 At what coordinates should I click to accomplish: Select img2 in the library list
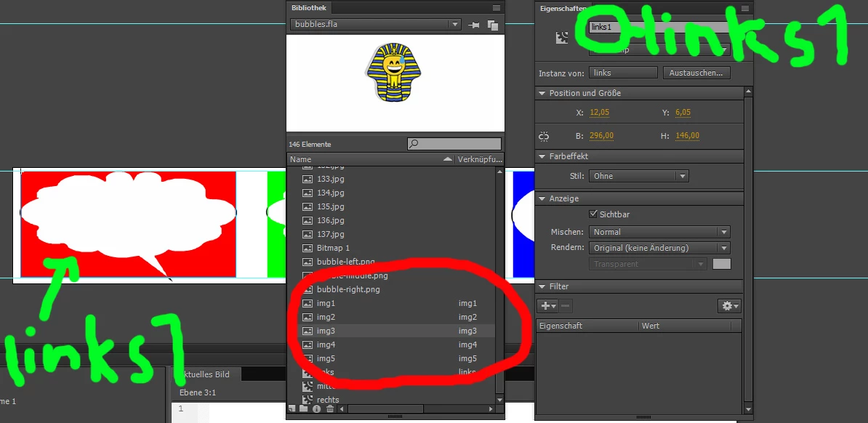392,317
